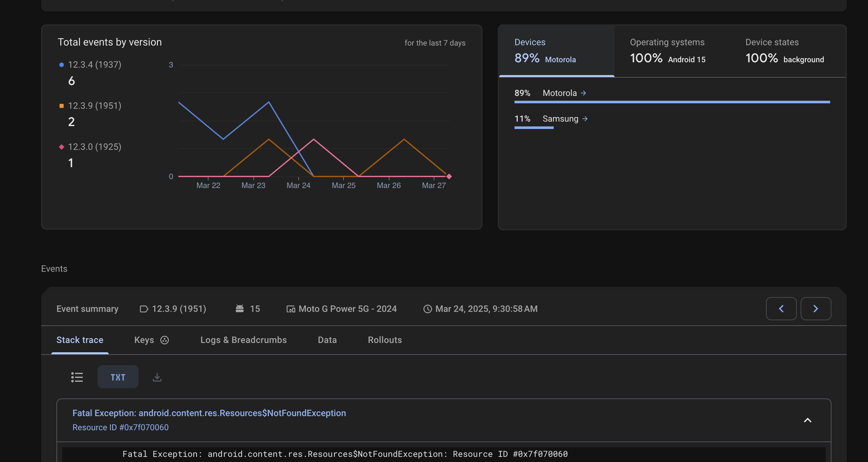
Task: Toggle TXT view of stack trace
Action: tap(118, 377)
